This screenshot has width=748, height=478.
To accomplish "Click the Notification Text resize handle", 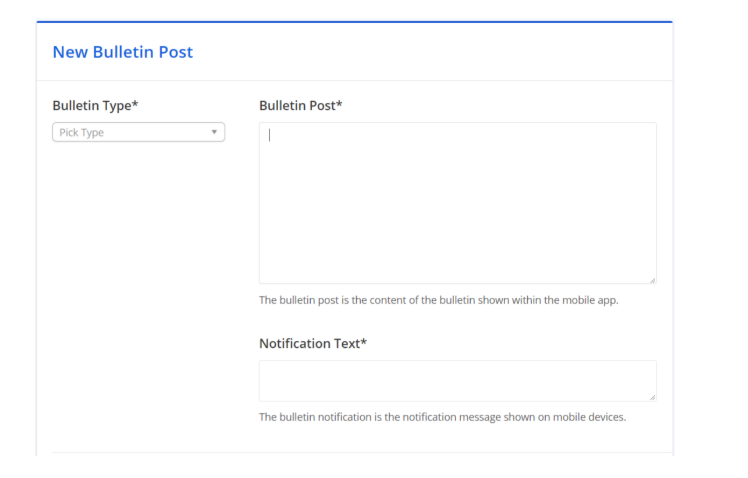I will pyautogui.click(x=652, y=397).
